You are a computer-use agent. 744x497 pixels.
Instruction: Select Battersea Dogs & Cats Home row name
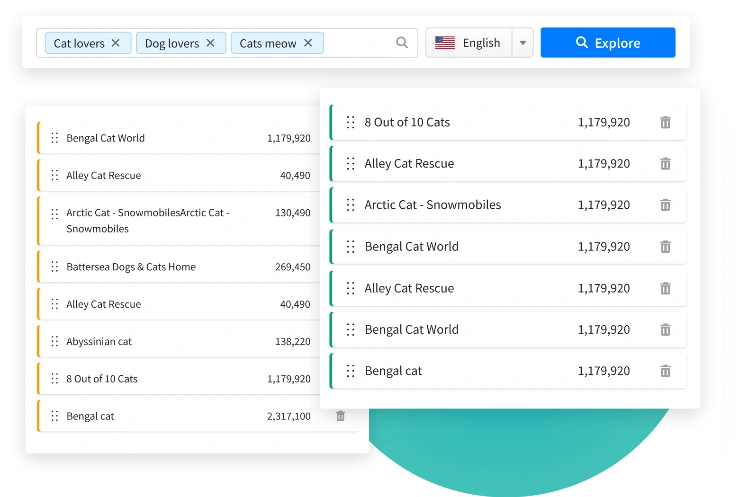pyautogui.click(x=131, y=267)
